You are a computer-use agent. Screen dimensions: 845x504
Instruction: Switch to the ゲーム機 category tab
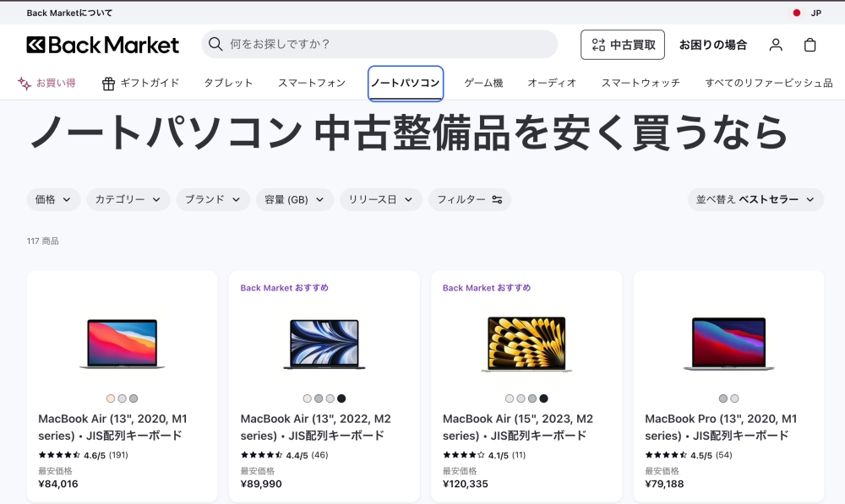click(483, 83)
